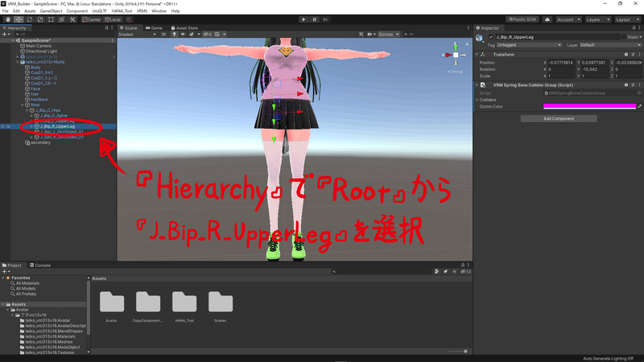Click the scene orientation gizmo center cube
Viewport: 644px width, 362px height.
(456, 55)
